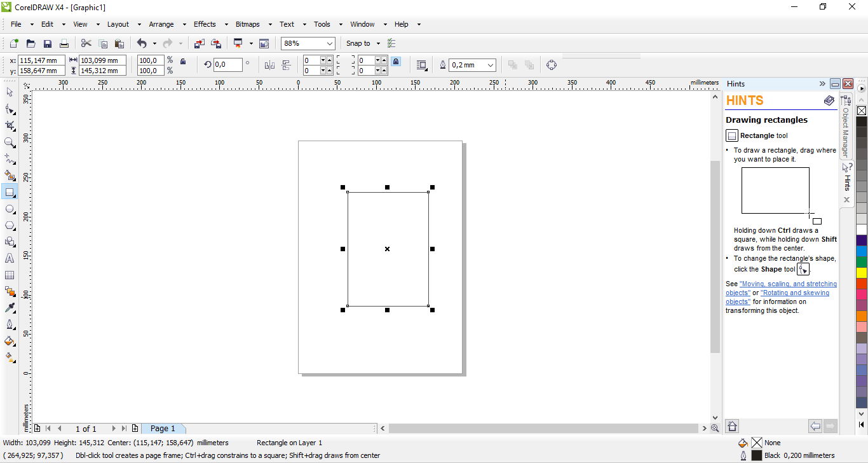Image resolution: width=868 pixels, height=463 pixels.
Task: Pick the yellow color swatch
Action: (862, 272)
